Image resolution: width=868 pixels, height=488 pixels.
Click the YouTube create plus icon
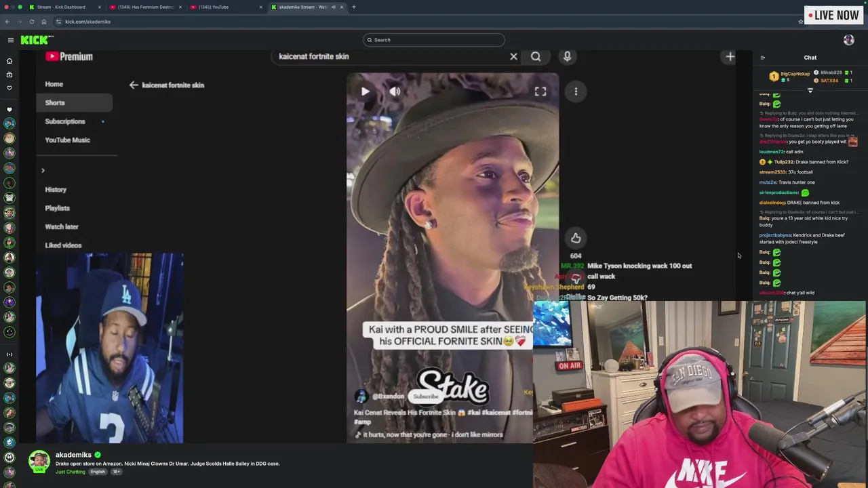pos(730,57)
